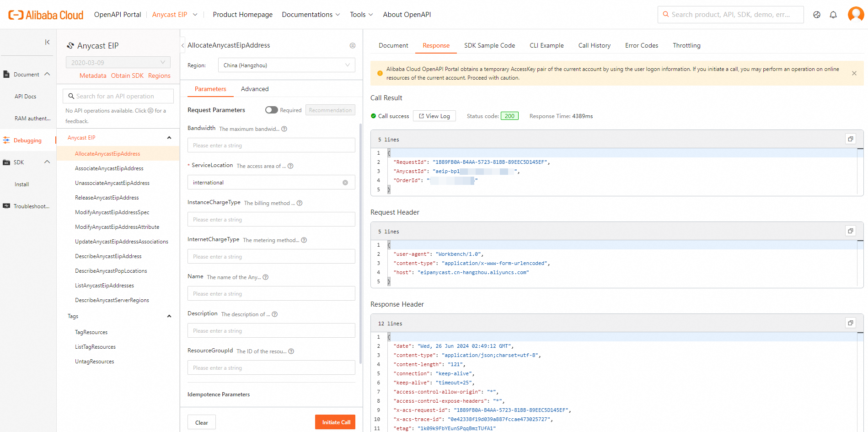Click the notification bell icon

click(833, 15)
